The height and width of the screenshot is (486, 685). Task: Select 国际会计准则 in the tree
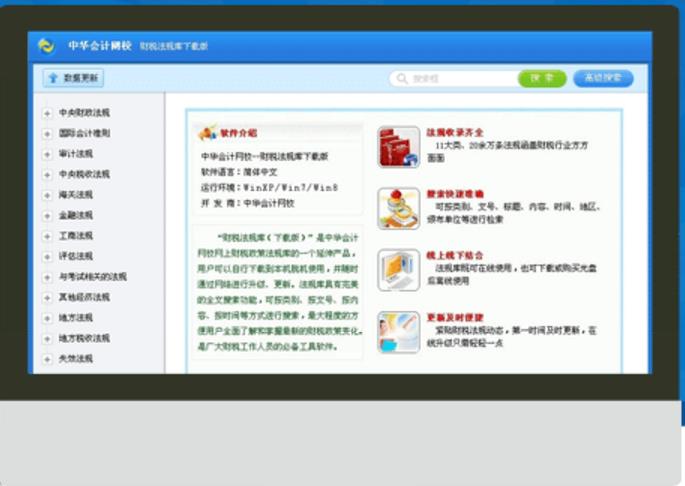84,133
